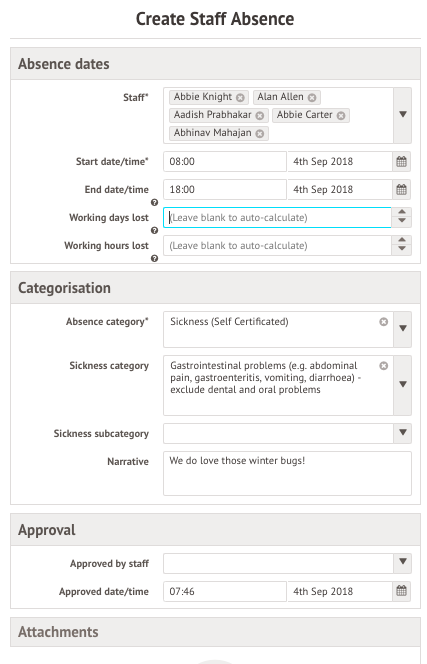Open the Approved by staff dropdown
The image size is (427, 664).
point(403,562)
